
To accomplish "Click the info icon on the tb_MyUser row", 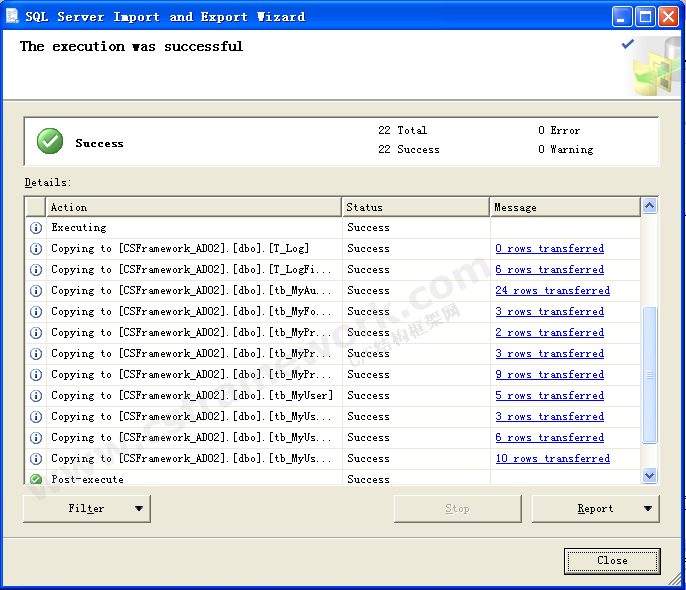I will [x=36, y=396].
